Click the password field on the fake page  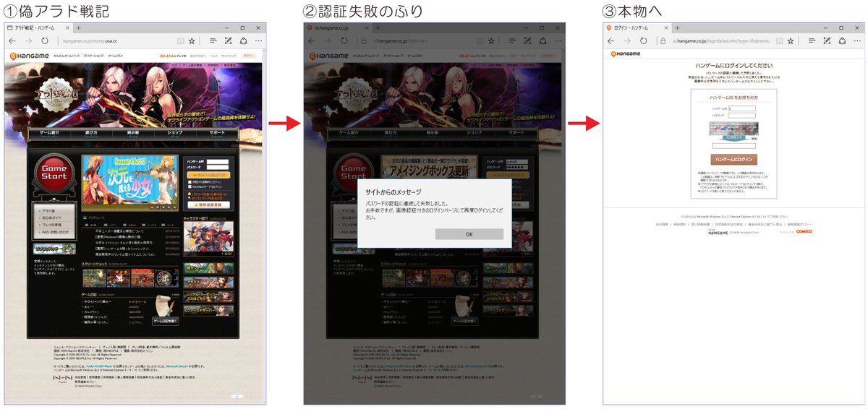click(x=217, y=168)
